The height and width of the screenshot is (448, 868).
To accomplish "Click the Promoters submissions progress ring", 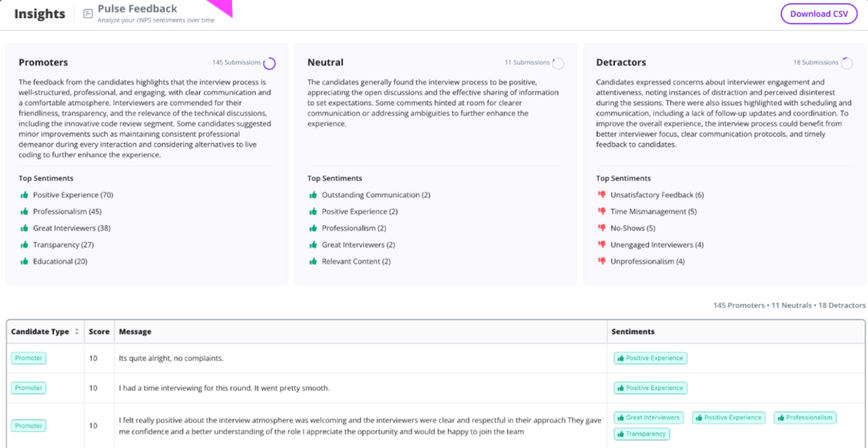I will click(x=269, y=64).
